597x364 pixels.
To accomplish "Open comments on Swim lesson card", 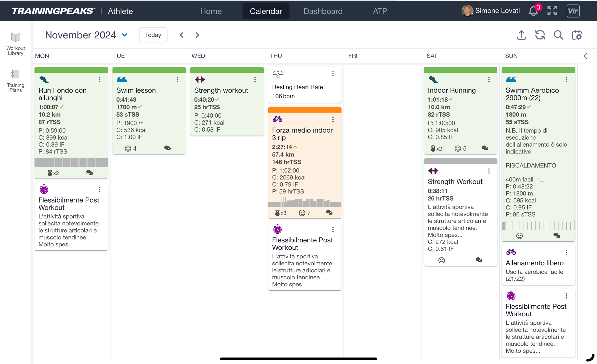I will click(x=167, y=148).
